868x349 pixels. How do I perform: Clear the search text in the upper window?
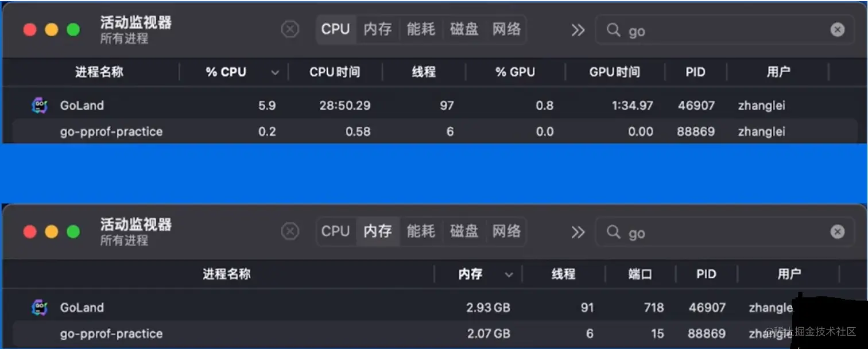838,30
